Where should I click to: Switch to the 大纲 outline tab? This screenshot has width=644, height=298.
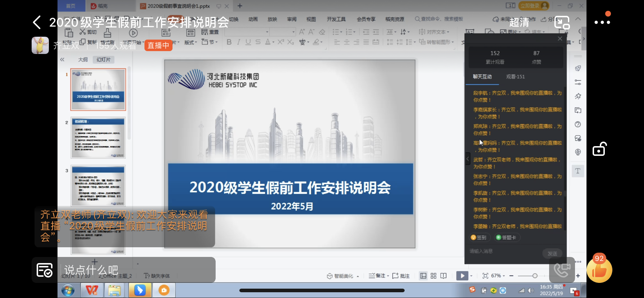point(83,60)
